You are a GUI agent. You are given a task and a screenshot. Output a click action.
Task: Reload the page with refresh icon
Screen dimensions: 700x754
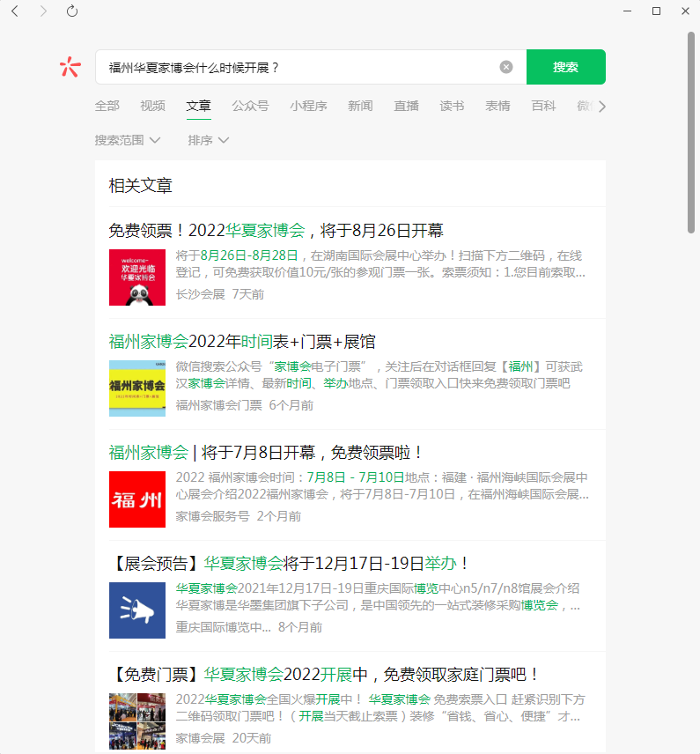(72, 11)
